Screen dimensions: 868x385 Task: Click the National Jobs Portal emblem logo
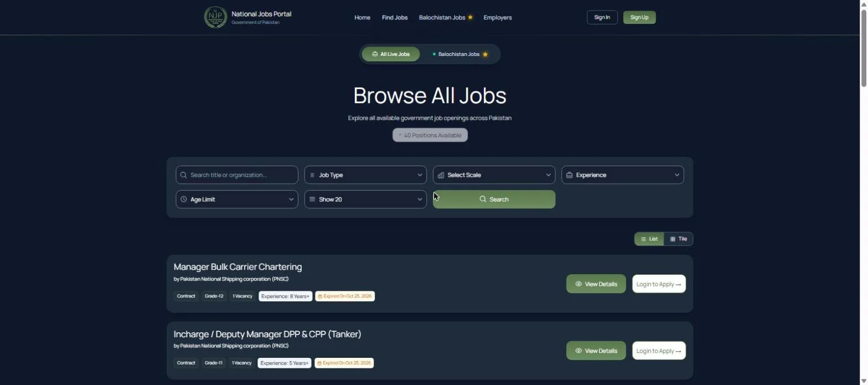click(215, 17)
